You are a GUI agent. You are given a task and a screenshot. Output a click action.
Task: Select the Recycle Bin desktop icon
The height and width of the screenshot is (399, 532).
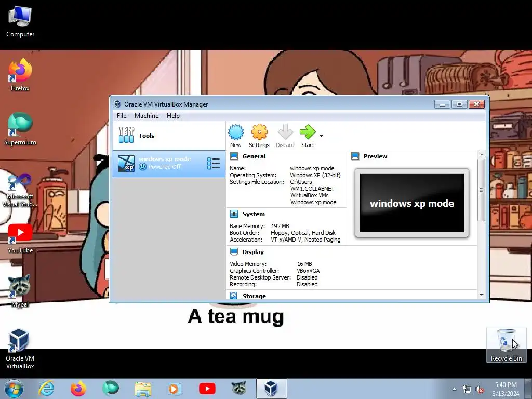[506, 345]
